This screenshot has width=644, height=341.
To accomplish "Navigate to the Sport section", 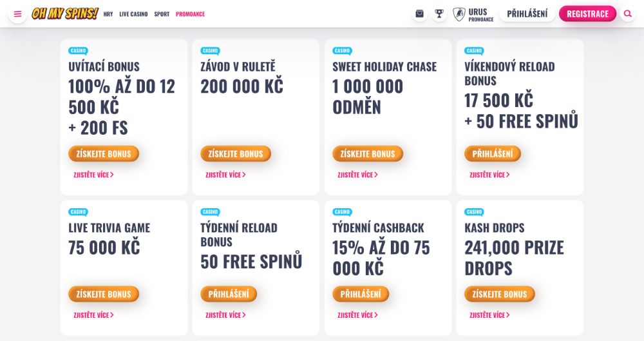I will (162, 14).
